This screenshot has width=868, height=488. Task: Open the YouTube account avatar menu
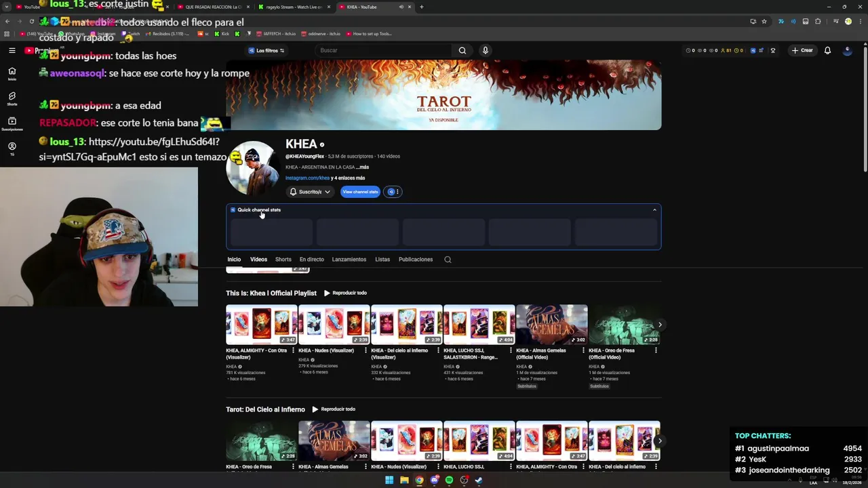click(847, 50)
